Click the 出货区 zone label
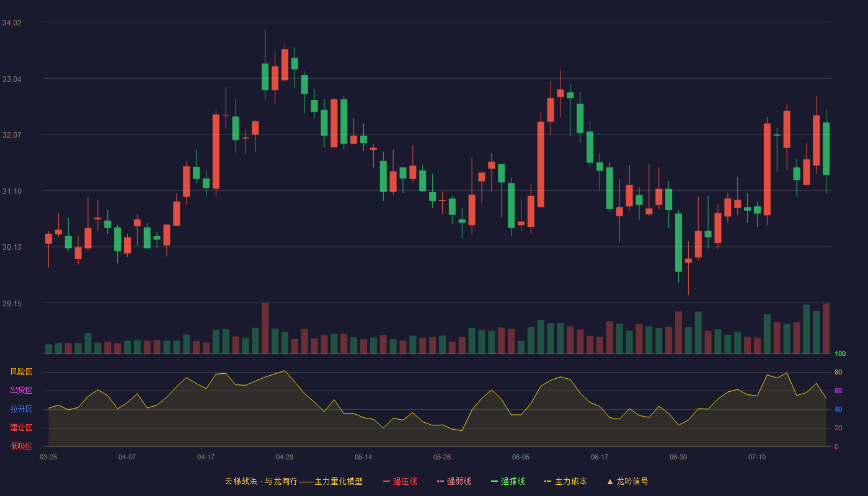868x496 pixels. pyautogui.click(x=21, y=391)
